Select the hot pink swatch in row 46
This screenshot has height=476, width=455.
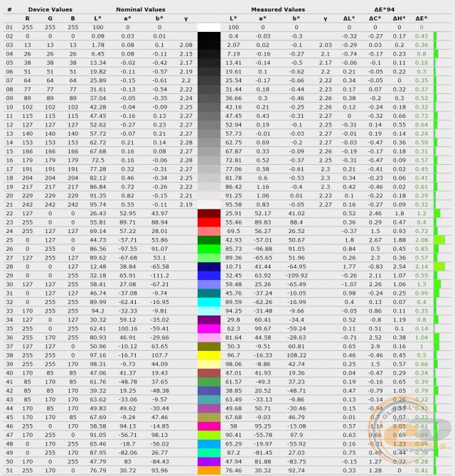tap(209, 426)
